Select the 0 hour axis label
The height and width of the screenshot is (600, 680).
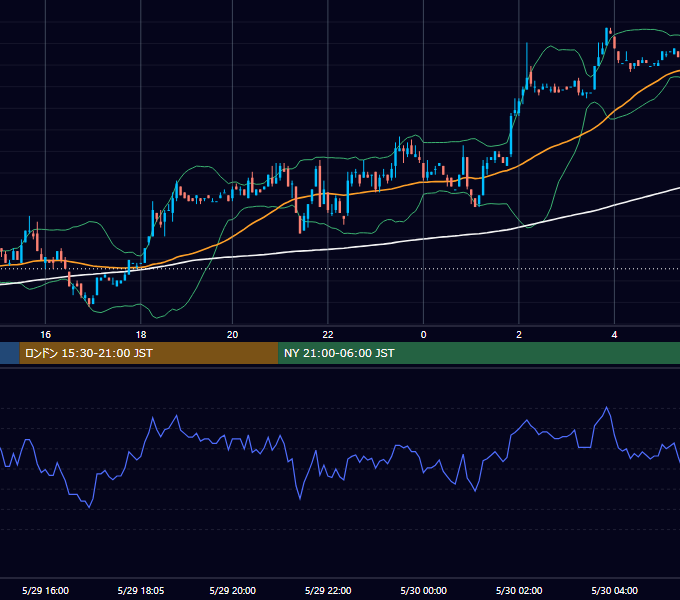[x=424, y=335]
